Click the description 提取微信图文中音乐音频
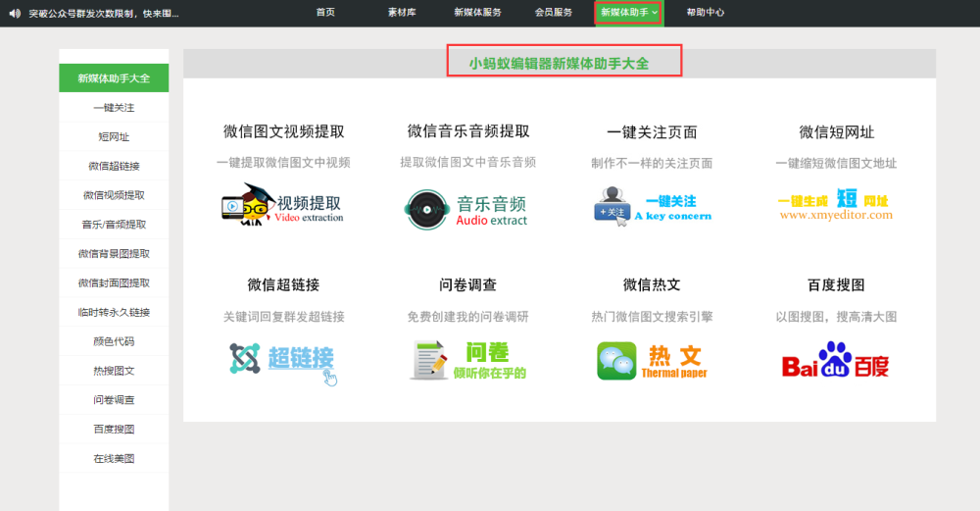980x511 pixels. (468, 163)
